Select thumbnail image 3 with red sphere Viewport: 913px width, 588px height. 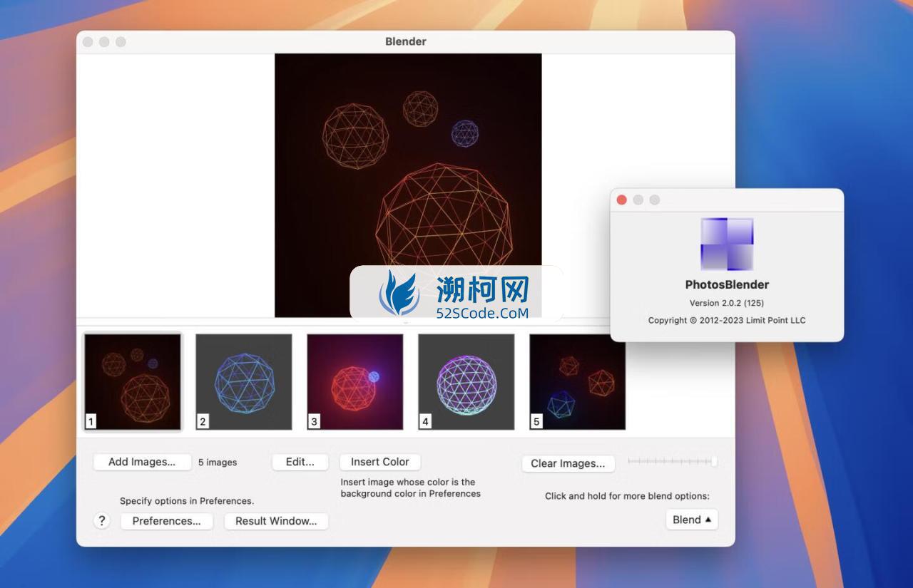coord(355,382)
